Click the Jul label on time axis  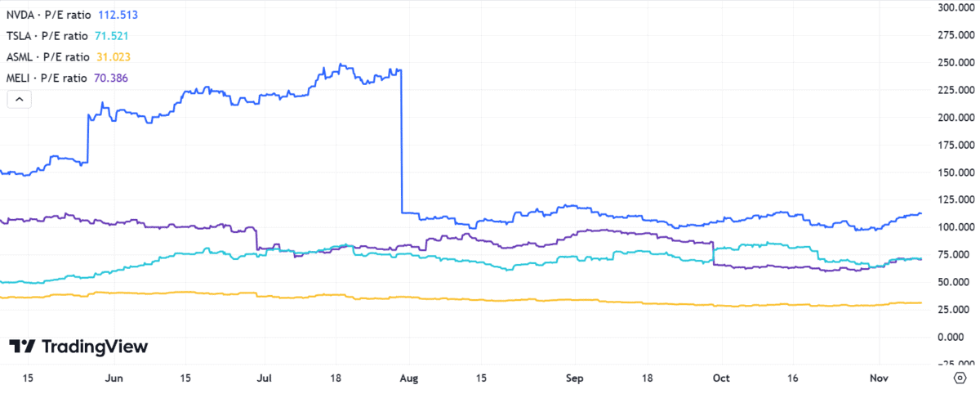click(x=265, y=378)
